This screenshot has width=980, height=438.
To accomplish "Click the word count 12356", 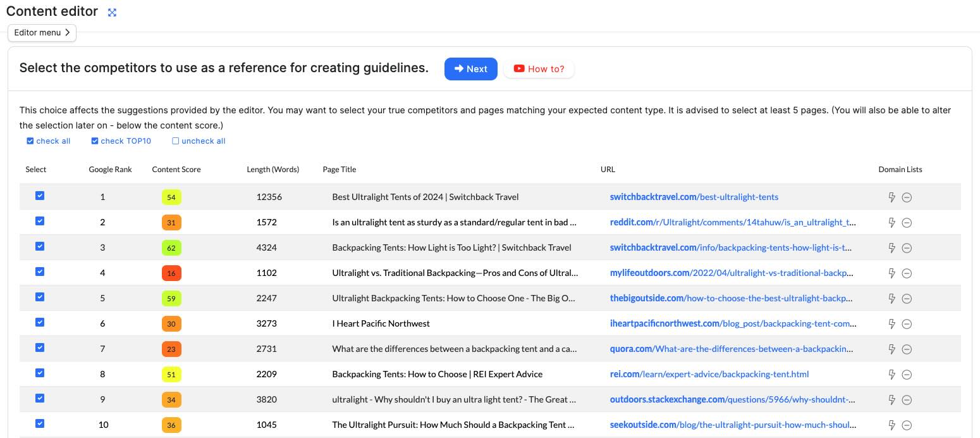I will (269, 197).
